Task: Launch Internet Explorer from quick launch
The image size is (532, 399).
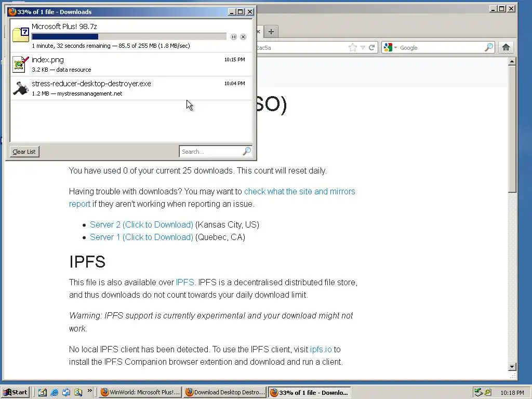Action: pos(54,392)
